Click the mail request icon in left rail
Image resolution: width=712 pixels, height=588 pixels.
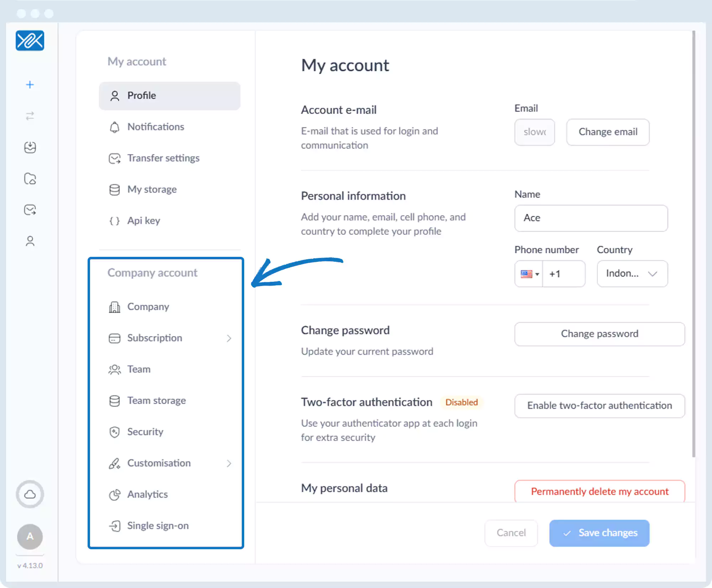[30, 210]
